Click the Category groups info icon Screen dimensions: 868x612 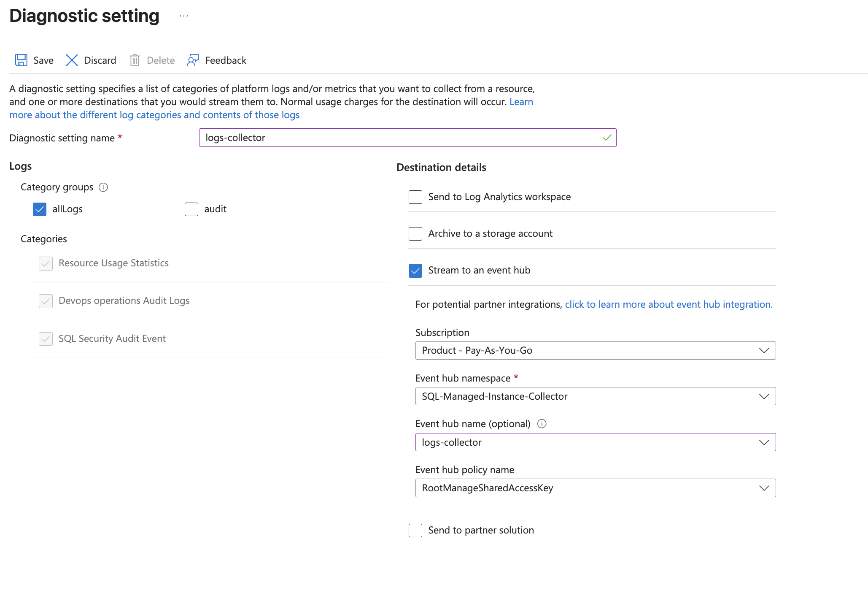point(103,187)
